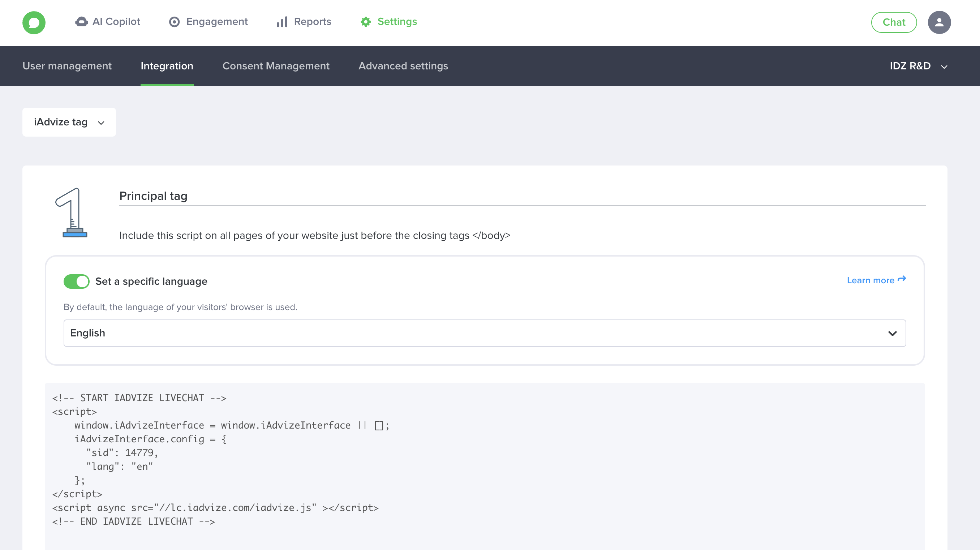Open the iAdvize tag dropdown
This screenshot has height=550, width=980.
(69, 122)
